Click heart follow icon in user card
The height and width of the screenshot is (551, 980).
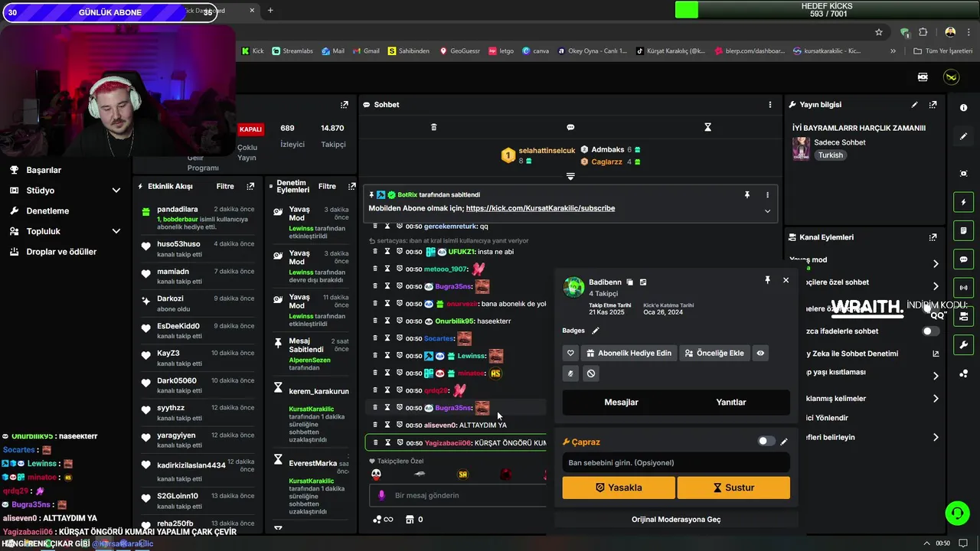pyautogui.click(x=570, y=353)
